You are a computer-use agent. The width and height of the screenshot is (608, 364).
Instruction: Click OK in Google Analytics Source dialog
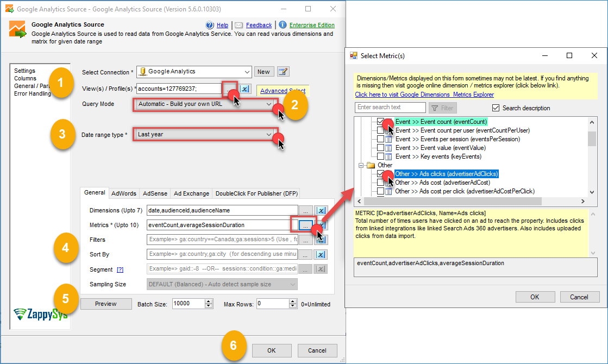click(272, 350)
